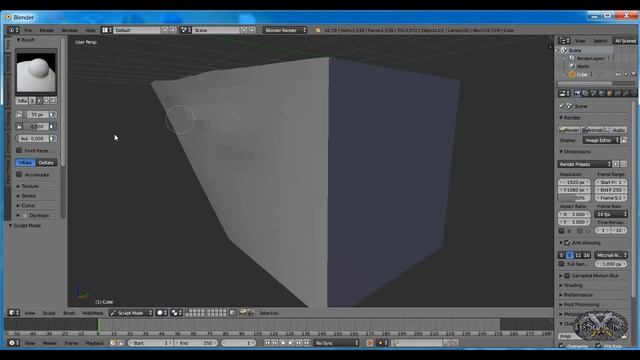Select the Scene row in outliner

(x=575, y=51)
